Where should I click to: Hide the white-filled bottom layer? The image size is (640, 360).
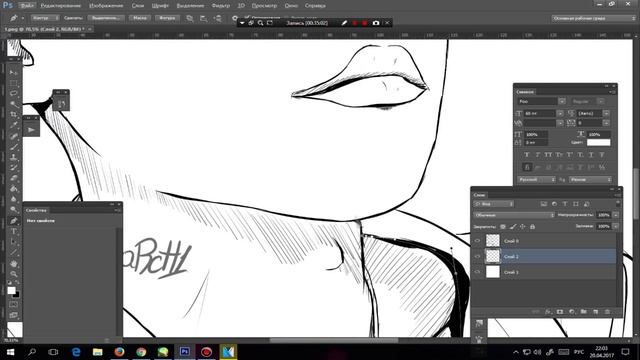[x=478, y=272]
